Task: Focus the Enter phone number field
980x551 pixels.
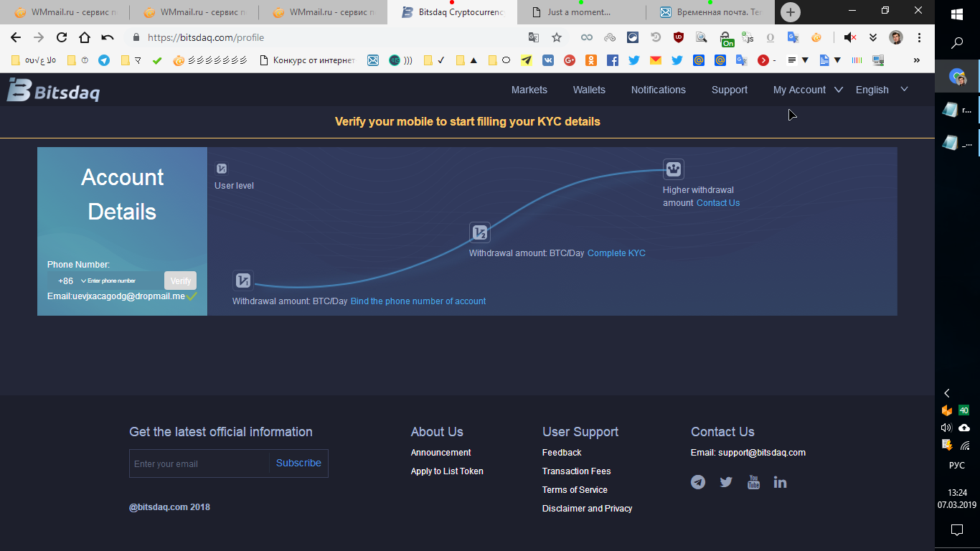Action: pos(124,281)
